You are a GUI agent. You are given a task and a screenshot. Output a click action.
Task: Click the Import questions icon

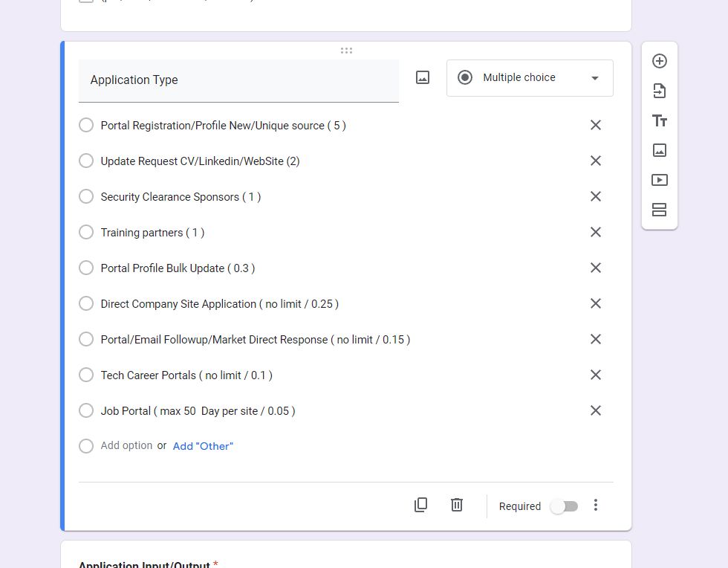(660, 91)
